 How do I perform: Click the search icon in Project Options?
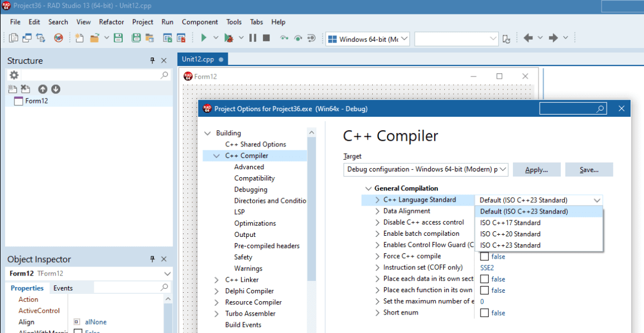(600, 108)
